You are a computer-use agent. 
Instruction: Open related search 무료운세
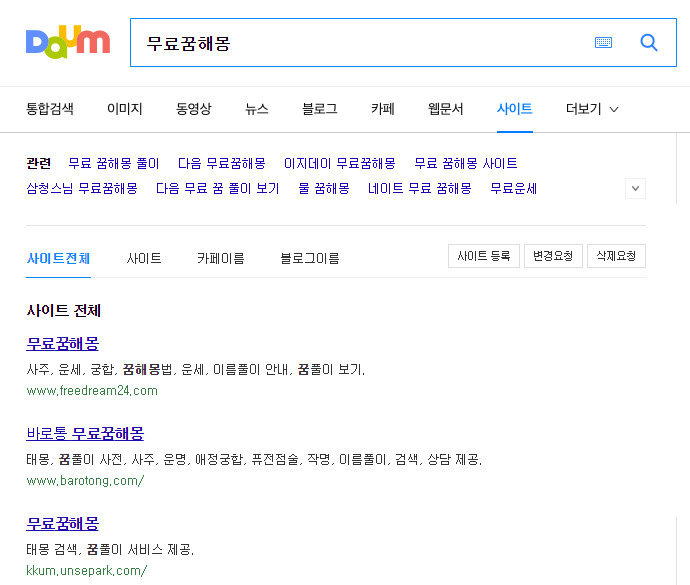point(514,188)
